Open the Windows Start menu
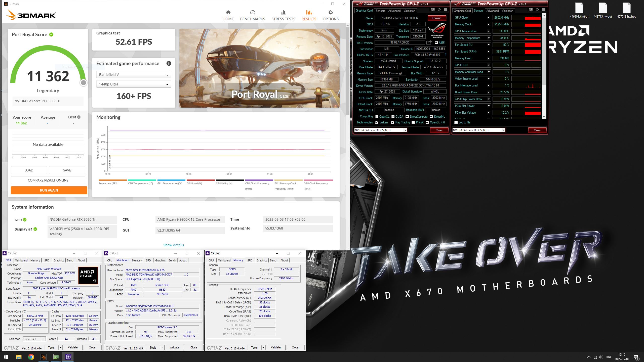The image size is (644, 362). coord(6,357)
